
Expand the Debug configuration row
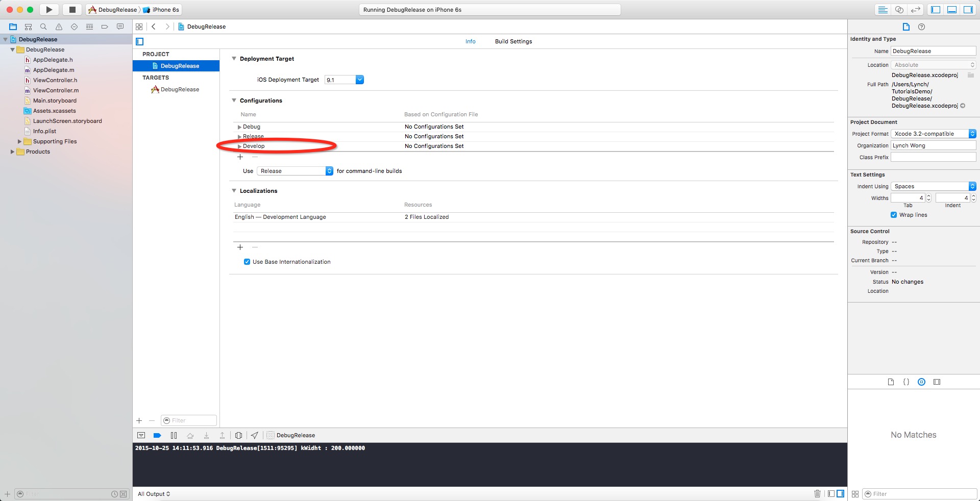tap(239, 127)
